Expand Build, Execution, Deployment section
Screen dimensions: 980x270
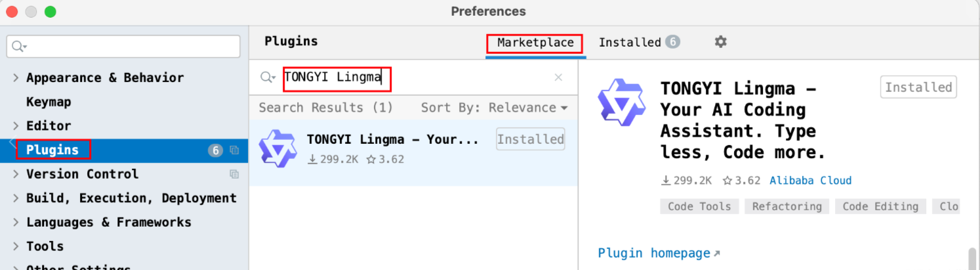click(16, 198)
